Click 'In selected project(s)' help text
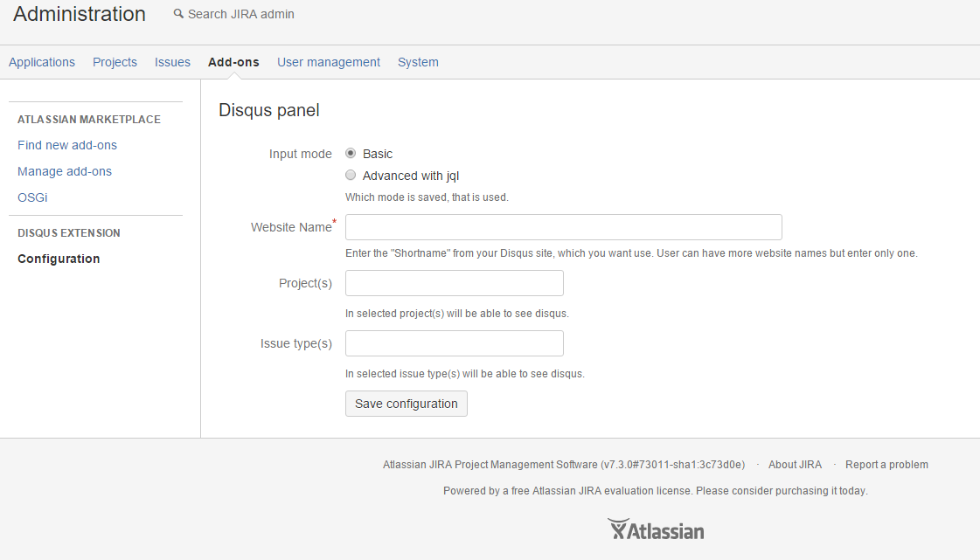The height and width of the screenshot is (560, 980). tap(457, 314)
